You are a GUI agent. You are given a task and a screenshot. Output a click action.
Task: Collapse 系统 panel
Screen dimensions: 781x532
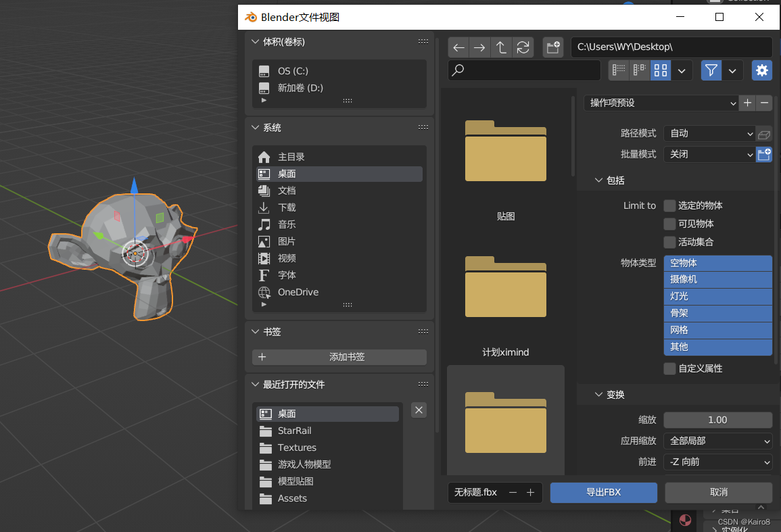point(256,128)
